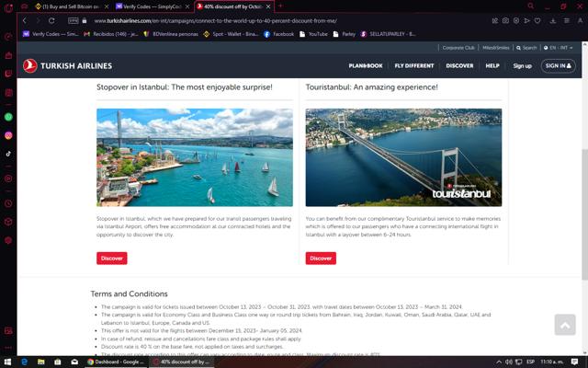588x368 pixels.
Task: Open WhatsApp from the browser sidebar
Action: [x=8, y=117]
